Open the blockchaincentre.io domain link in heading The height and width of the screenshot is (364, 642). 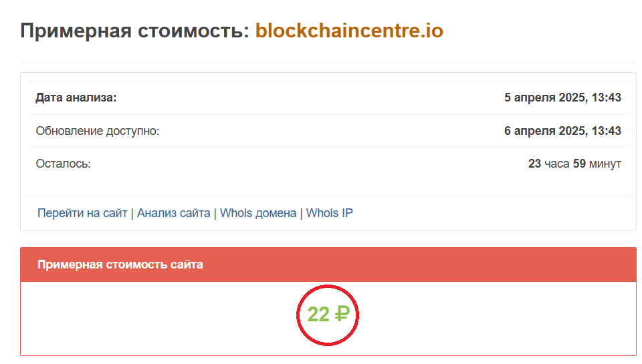coord(349,31)
